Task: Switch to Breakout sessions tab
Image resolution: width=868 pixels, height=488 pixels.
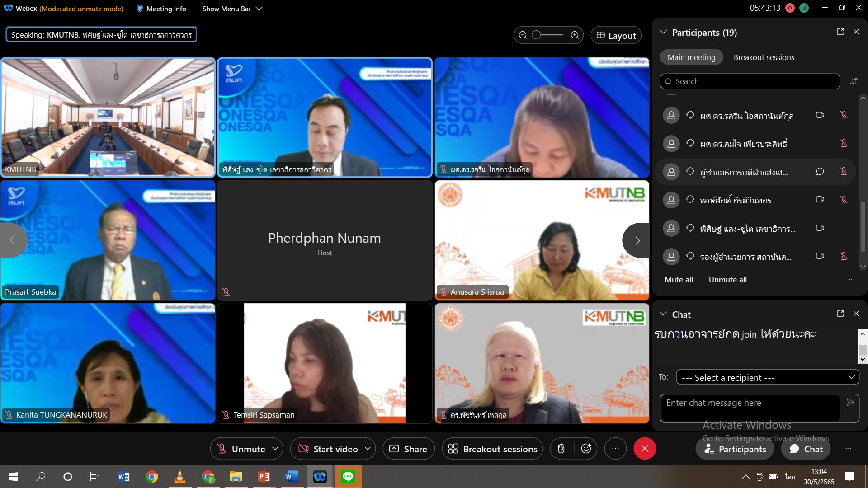Action: tap(764, 57)
